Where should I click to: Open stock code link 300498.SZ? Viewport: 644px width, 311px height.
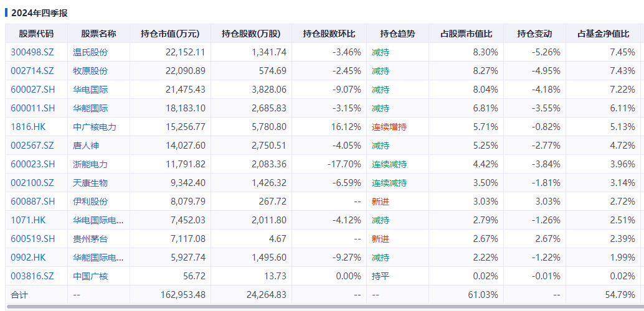(x=32, y=52)
